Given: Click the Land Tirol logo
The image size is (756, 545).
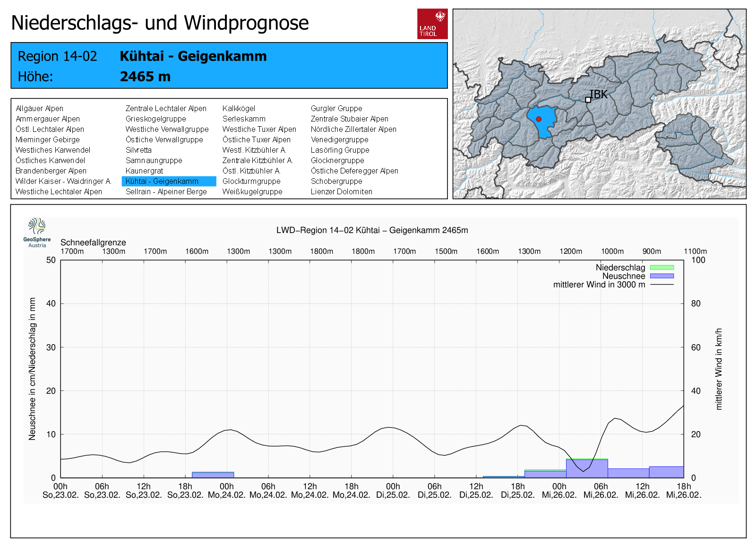Looking at the screenshot, I should click(x=432, y=24).
